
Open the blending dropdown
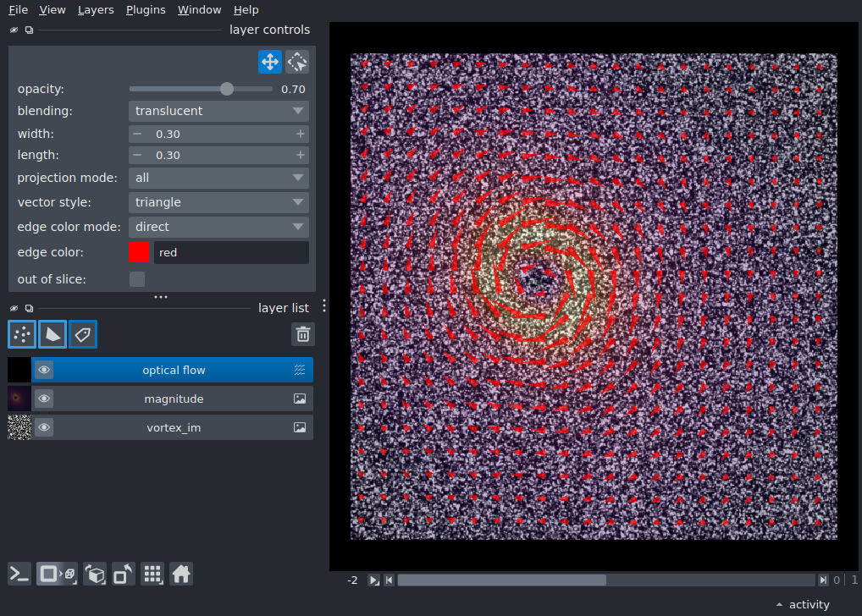tap(218, 111)
